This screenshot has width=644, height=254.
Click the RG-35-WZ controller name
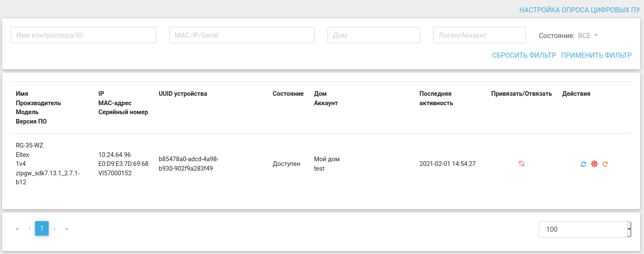(x=29, y=145)
